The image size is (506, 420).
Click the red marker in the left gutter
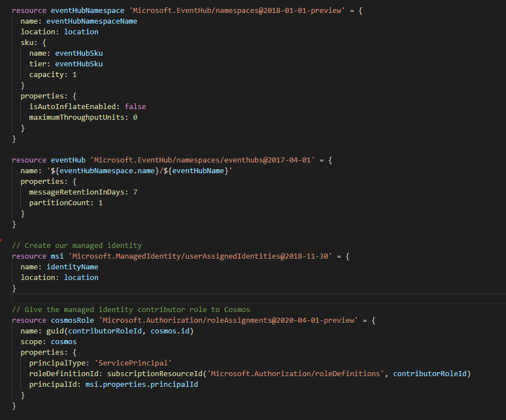[2, 240]
